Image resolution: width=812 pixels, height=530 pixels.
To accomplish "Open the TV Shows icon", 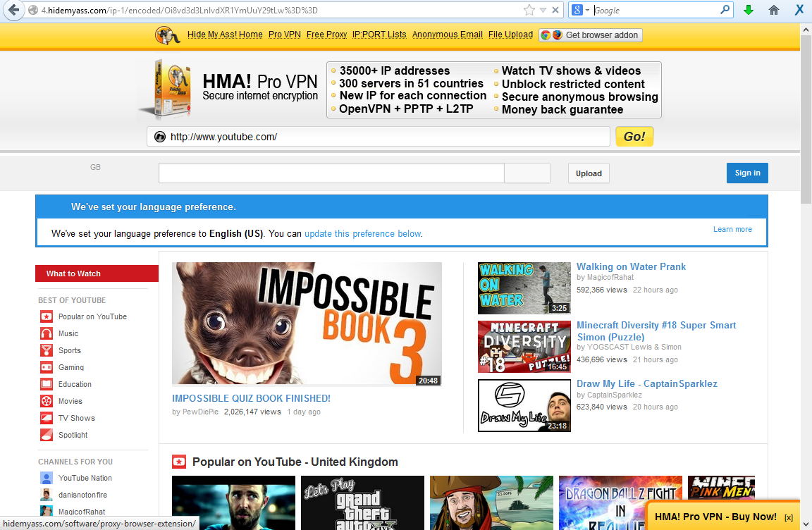I will point(47,418).
